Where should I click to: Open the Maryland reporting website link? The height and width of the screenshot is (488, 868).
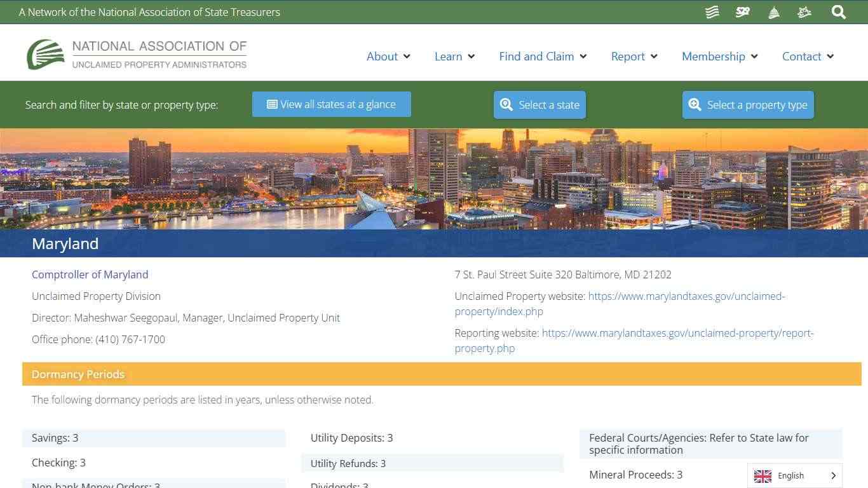(x=677, y=333)
